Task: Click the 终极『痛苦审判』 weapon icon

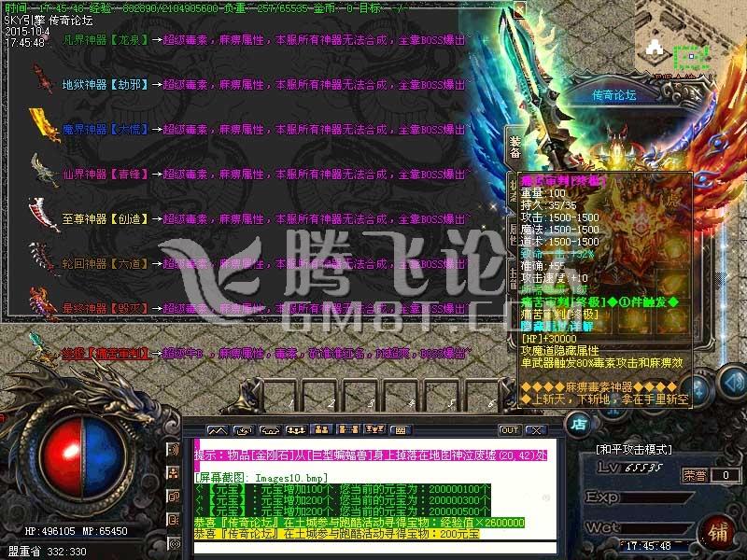Action: pyautogui.click(x=42, y=348)
